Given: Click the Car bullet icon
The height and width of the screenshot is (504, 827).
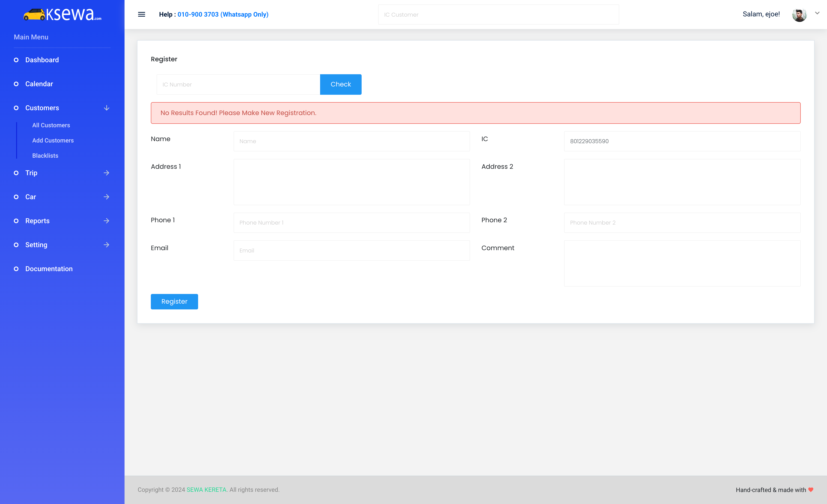Looking at the screenshot, I should (16, 197).
